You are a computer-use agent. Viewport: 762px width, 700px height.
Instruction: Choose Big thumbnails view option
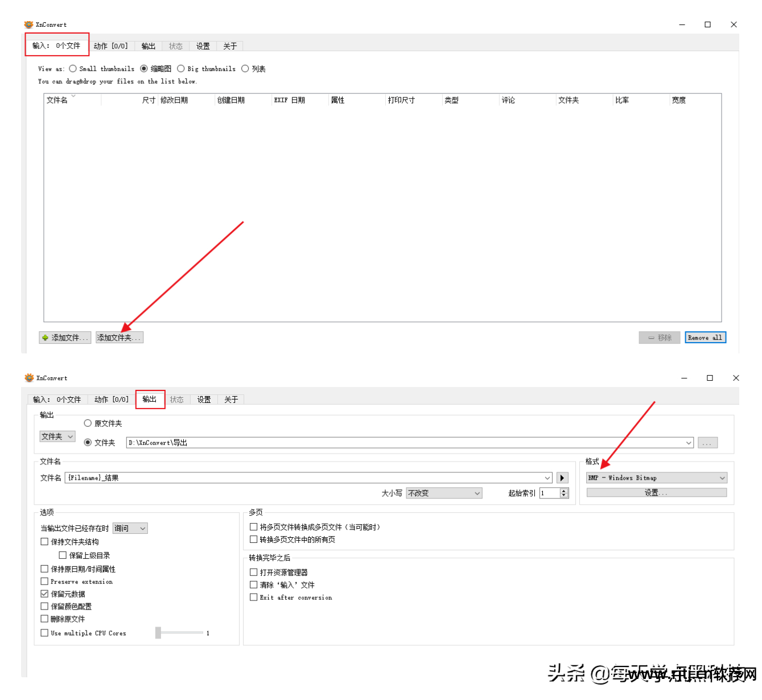click(x=181, y=69)
